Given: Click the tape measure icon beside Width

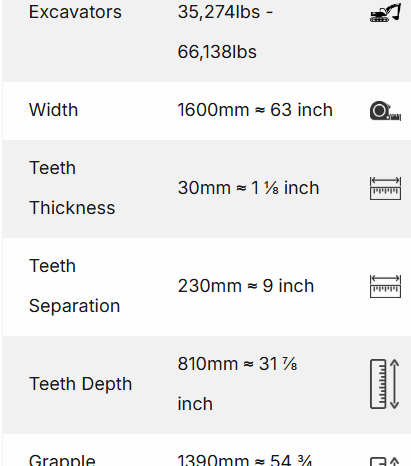Looking at the screenshot, I should (x=385, y=111).
